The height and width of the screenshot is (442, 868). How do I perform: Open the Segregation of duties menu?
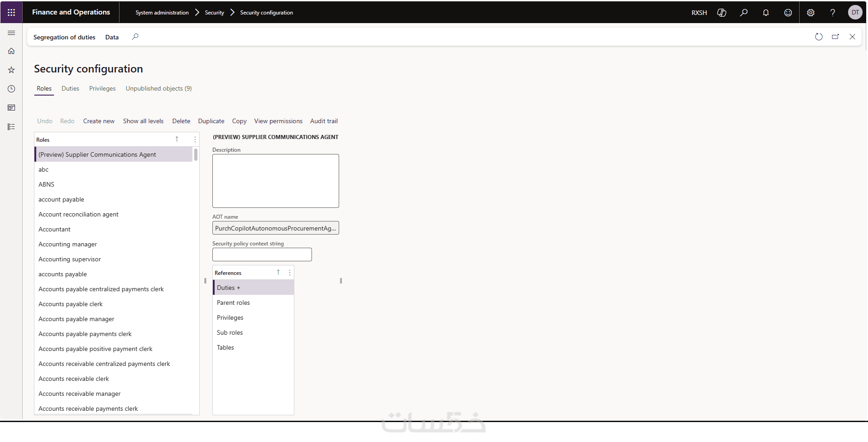[64, 37]
